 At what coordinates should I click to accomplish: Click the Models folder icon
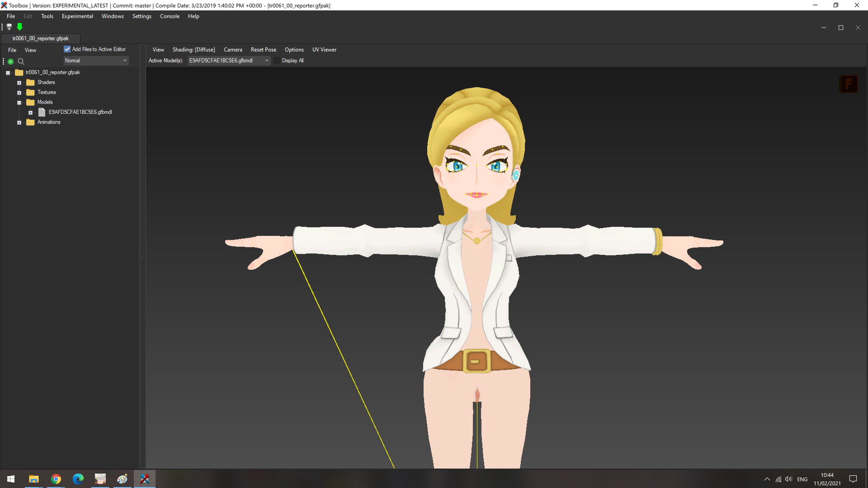[x=30, y=102]
